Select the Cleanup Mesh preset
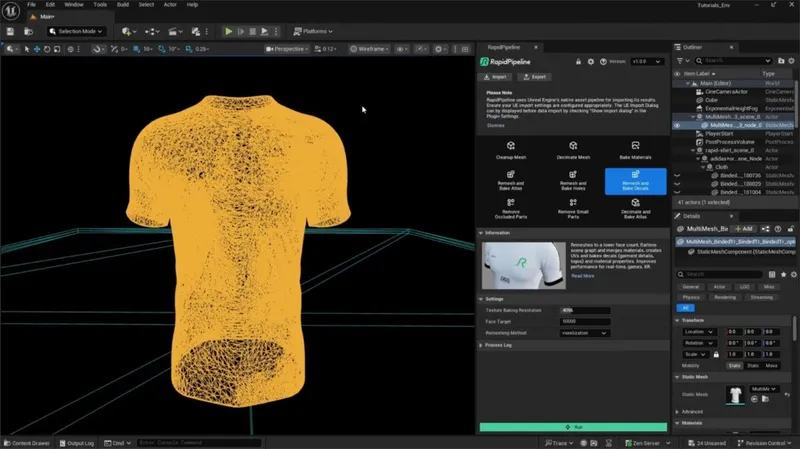 pos(510,150)
